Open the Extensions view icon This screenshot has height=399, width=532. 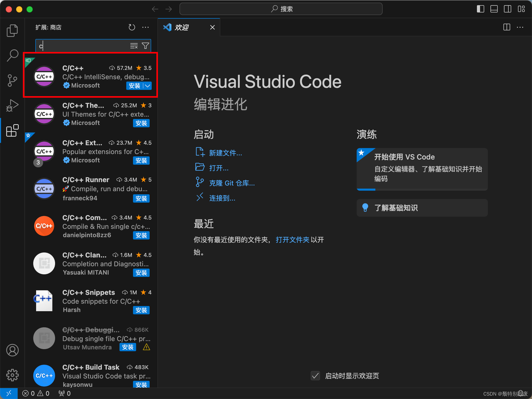pos(12,130)
